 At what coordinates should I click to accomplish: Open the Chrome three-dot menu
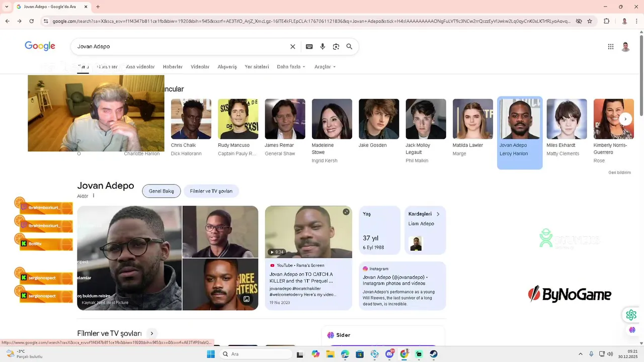click(x=636, y=21)
